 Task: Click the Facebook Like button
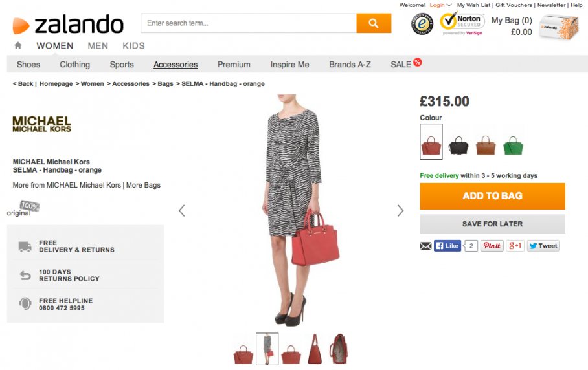(447, 246)
